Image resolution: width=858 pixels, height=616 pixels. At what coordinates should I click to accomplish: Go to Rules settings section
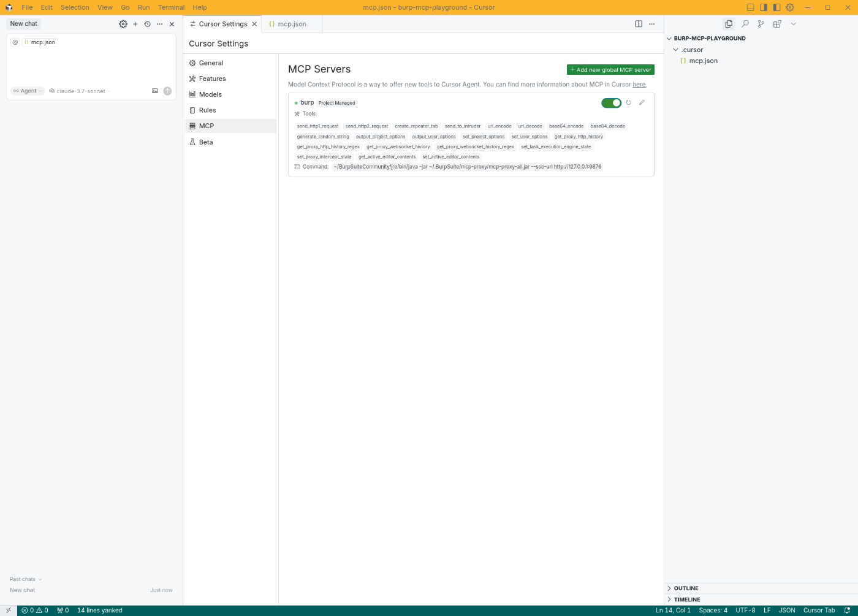(230, 110)
